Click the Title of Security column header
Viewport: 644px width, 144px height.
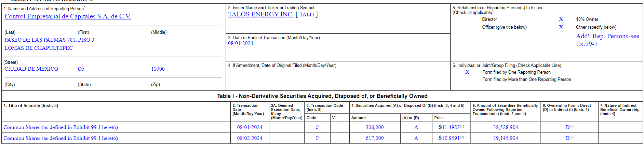coord(31,106)
